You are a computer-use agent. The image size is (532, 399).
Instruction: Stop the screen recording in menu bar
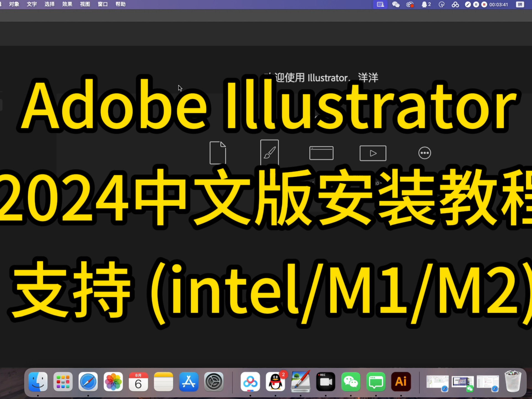484,4
